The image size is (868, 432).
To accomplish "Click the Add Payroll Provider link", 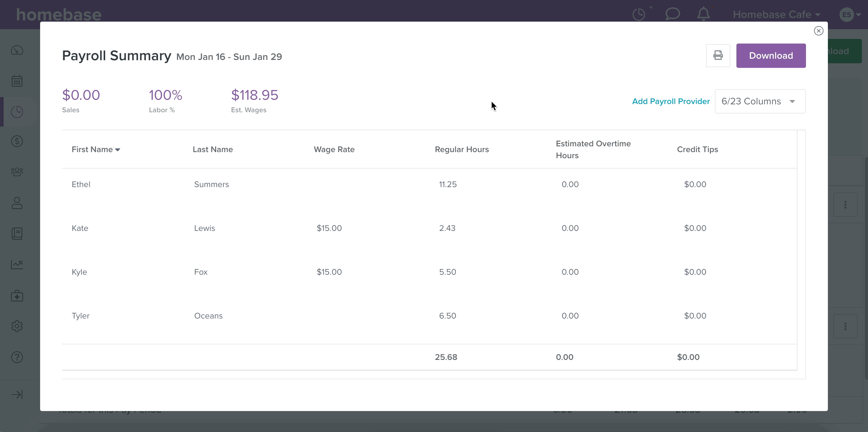I will click(670, 101).
